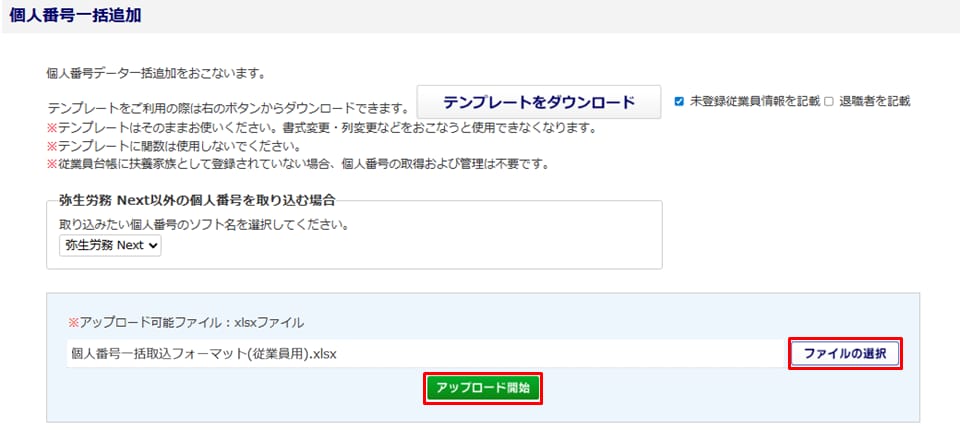Uncheck the 未登録従業員情報を記載 checkbox
The image size is (960, 430).
tap(679, 102)
